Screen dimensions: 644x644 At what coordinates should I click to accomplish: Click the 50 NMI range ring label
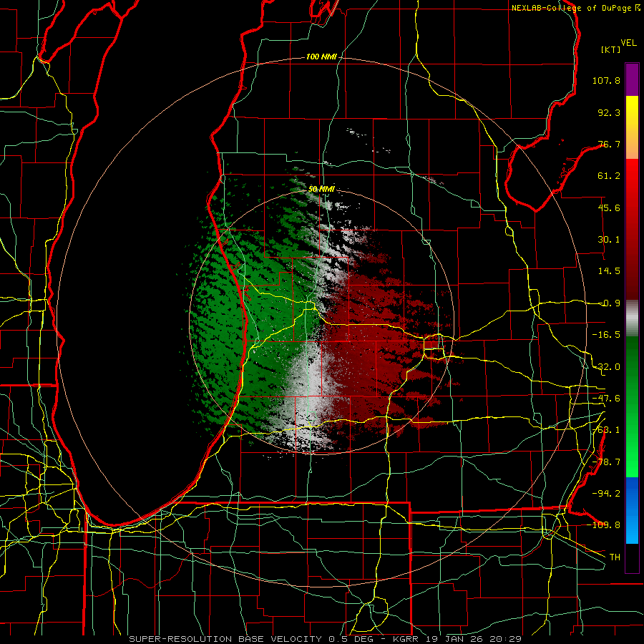pos(321,190)
